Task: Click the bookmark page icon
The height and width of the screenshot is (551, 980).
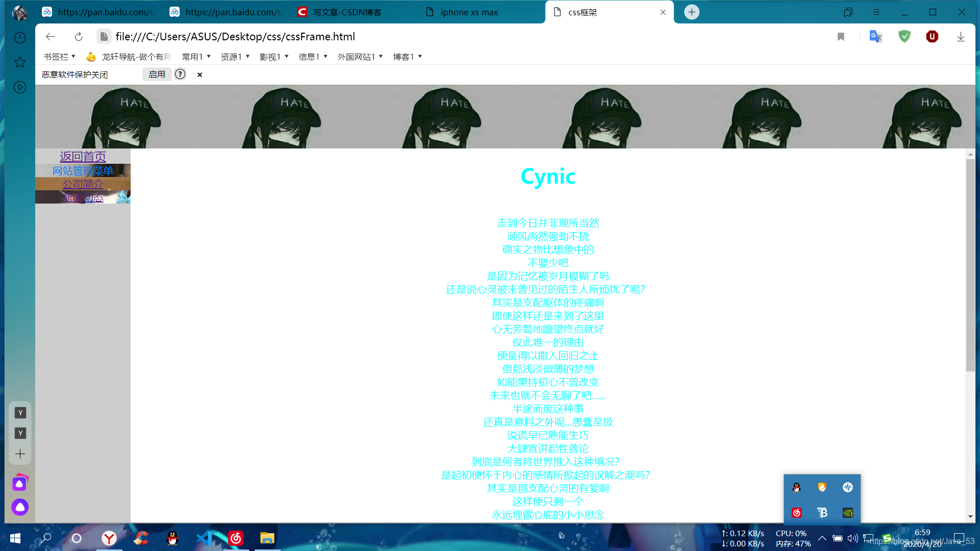Action: [x=841, y=37]
